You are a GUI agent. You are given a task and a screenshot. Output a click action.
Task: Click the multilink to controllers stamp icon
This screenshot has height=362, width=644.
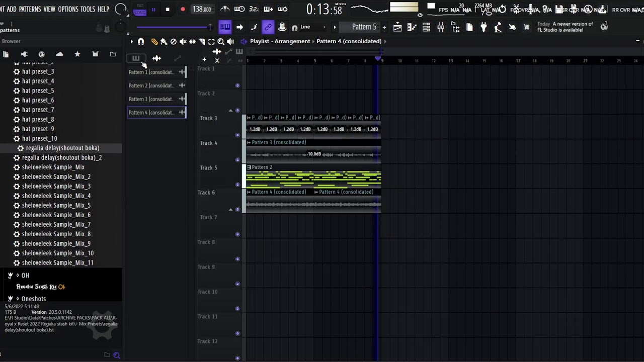282,27
